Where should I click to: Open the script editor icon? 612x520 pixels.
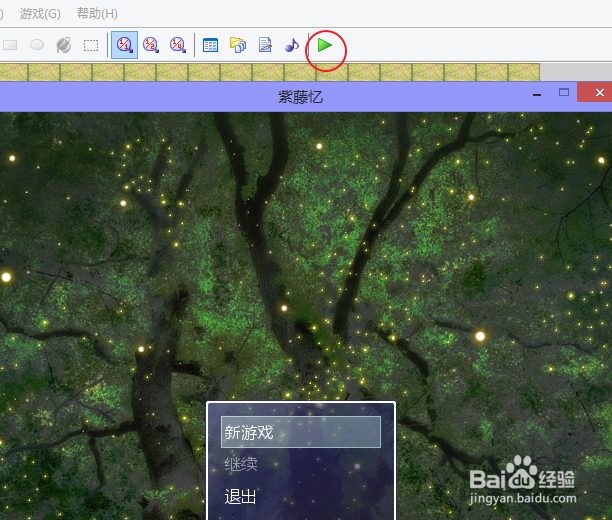click(265, 45)
